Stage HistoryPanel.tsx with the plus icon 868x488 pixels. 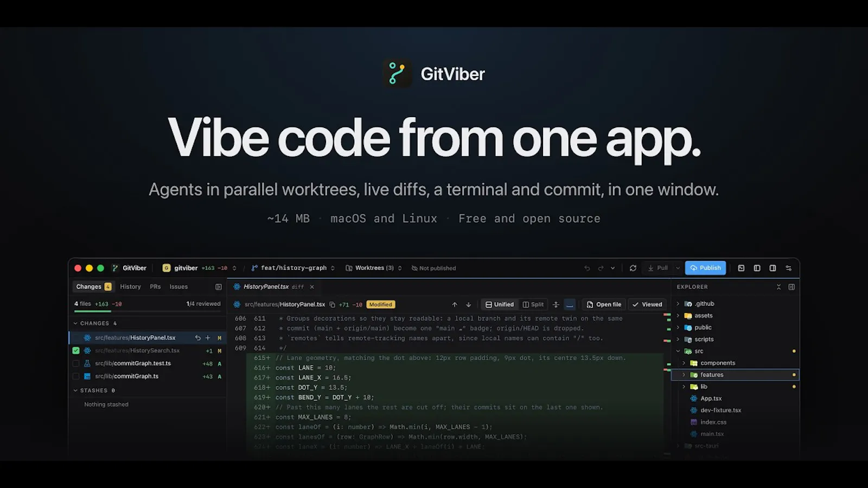tap(208, 338)
